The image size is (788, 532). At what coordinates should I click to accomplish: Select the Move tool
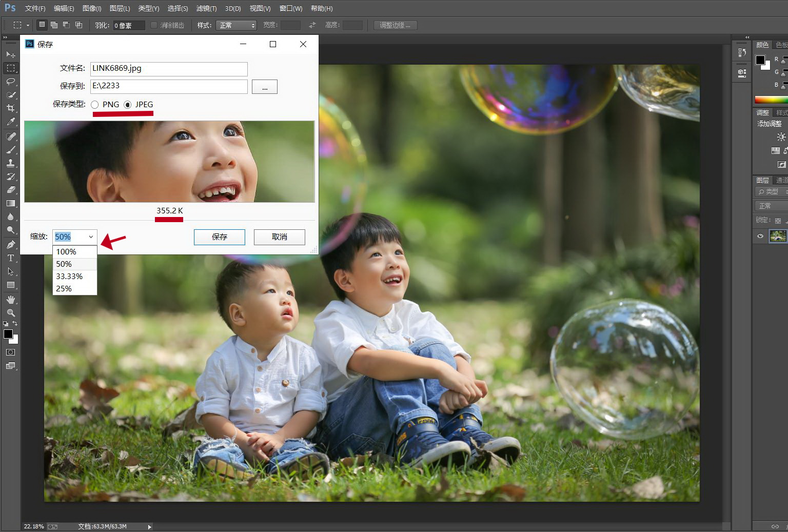(x=11, y=54)
